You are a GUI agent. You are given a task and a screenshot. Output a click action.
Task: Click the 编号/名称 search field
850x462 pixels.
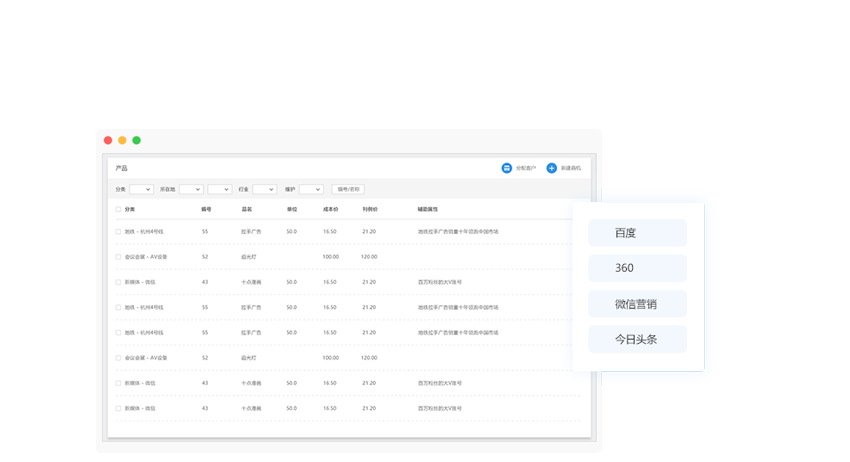[348, 189]
